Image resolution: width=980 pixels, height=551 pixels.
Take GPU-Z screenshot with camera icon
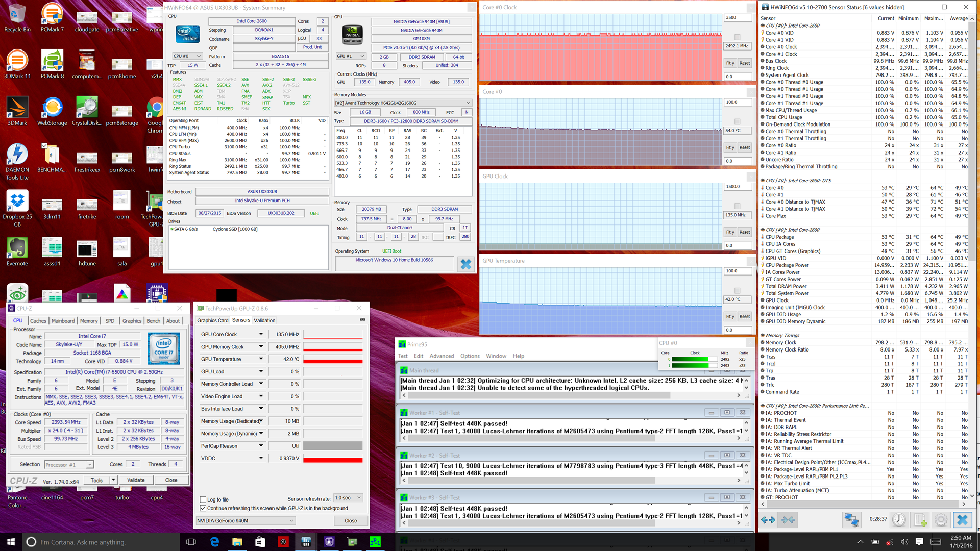[362, 320]
